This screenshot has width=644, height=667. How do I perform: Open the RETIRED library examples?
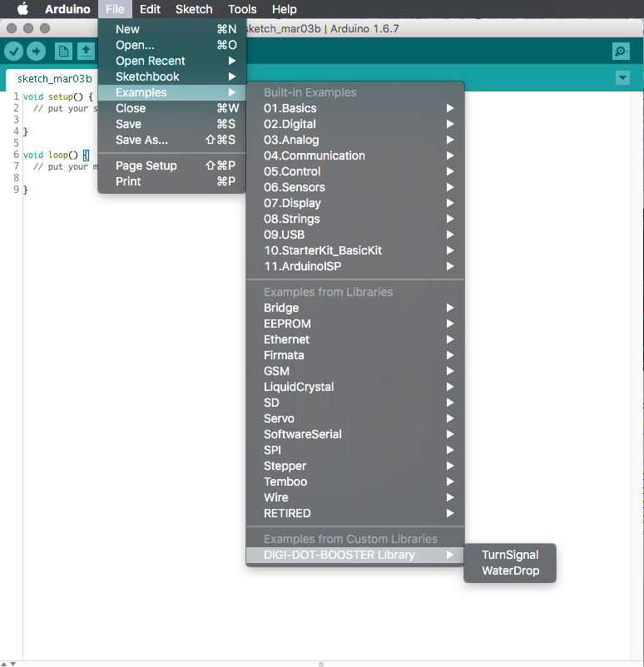click(355, 513)
